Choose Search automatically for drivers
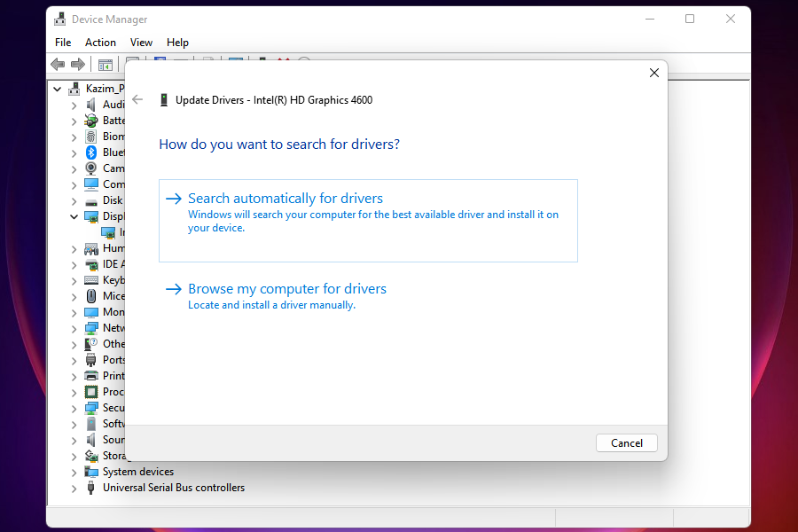Screen dimensions: 798x532 368,221
